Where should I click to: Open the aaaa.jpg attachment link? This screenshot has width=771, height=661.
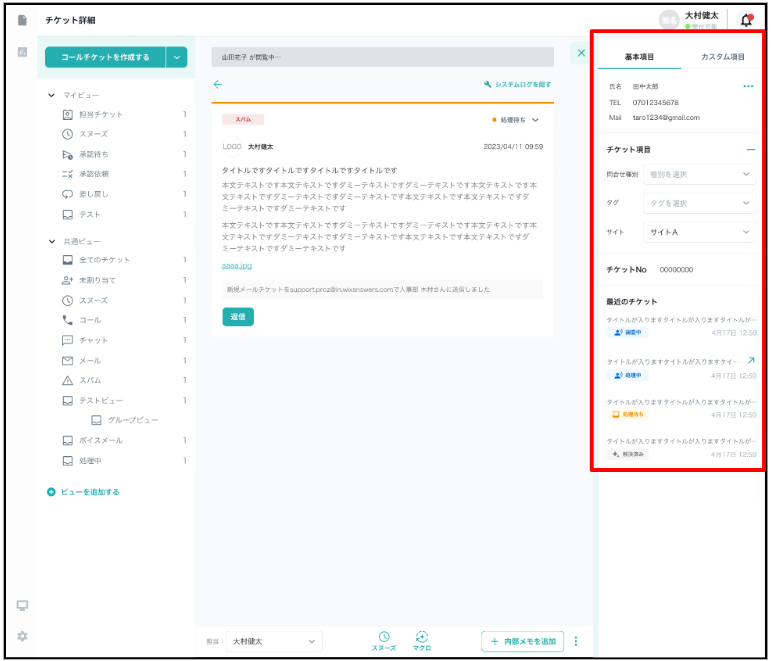coord(237,266)
